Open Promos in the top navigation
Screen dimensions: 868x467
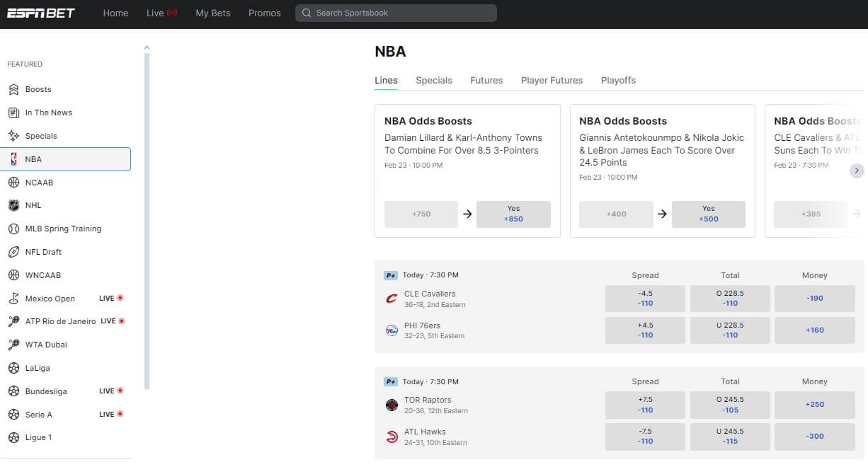click(x=265, y=13)
